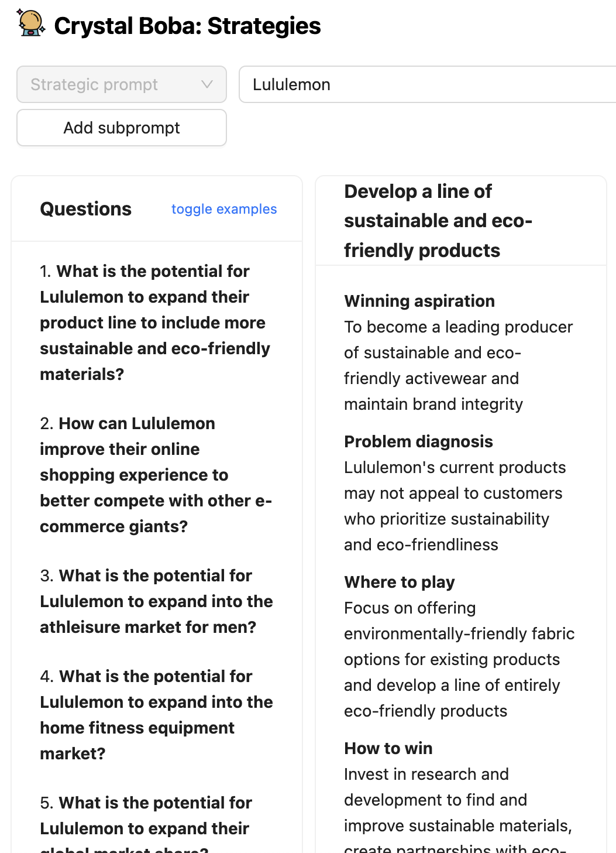The height and width of the screenshot is (853, 616).
Task: Click the sustainable eco-friendly products strategy title
Action: point(438,221)
